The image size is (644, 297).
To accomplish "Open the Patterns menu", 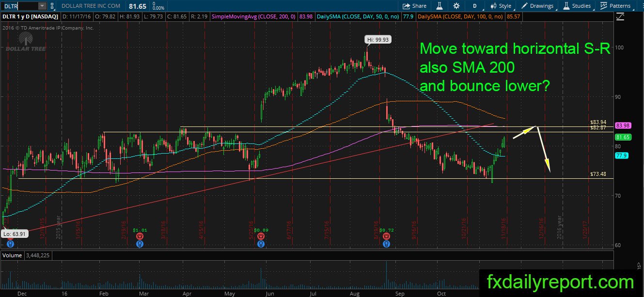I will 615,6.
